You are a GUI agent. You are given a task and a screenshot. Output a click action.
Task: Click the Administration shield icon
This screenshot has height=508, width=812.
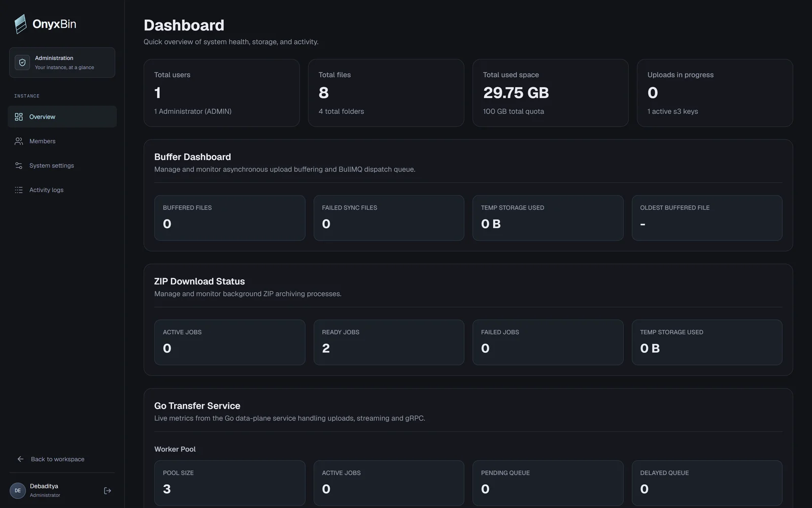point(22,62)
